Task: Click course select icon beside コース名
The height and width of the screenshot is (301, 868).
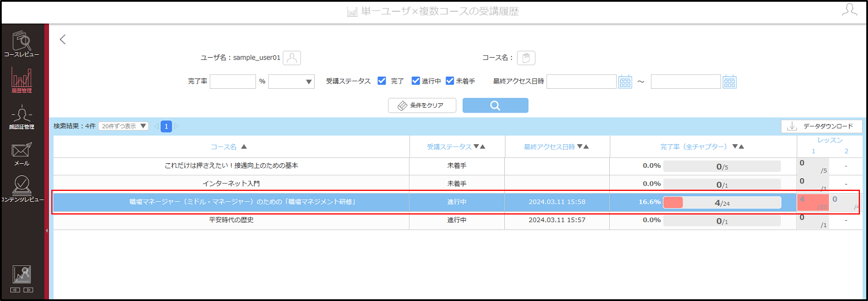Action: (526, 58)
